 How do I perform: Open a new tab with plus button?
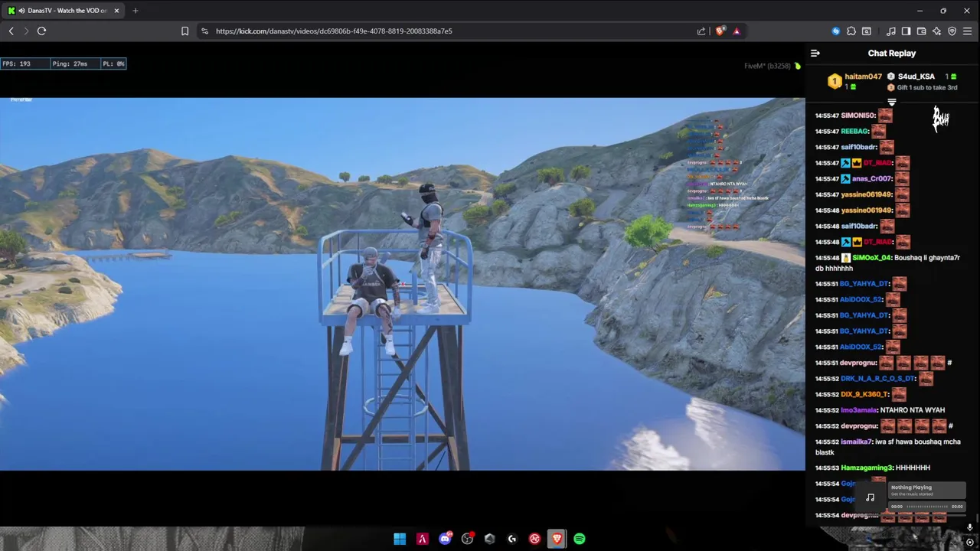tap(136, 11)
